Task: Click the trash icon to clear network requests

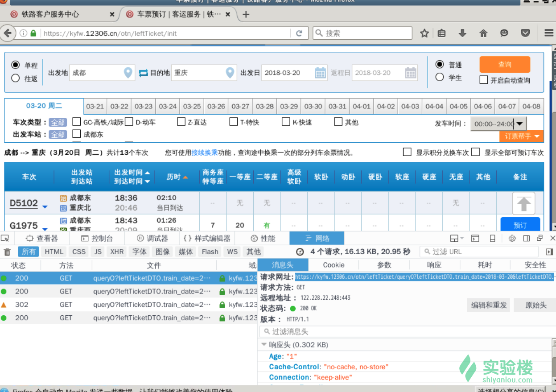Action: click(7, 252)
